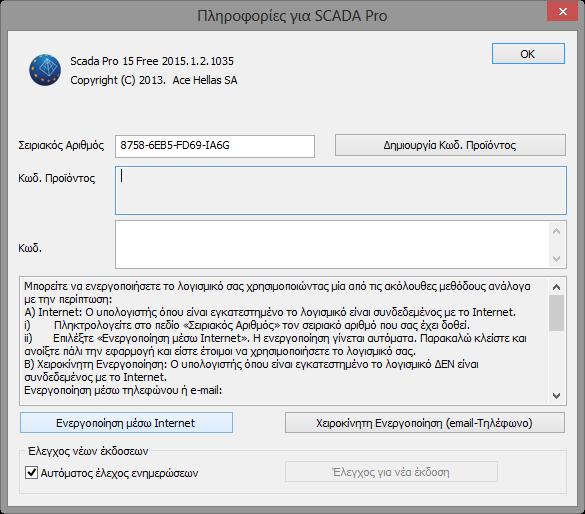Click the version text Scada Pro 15 Free 2015.1.2.1035
585x514 pixels.
tap(152, 61)
